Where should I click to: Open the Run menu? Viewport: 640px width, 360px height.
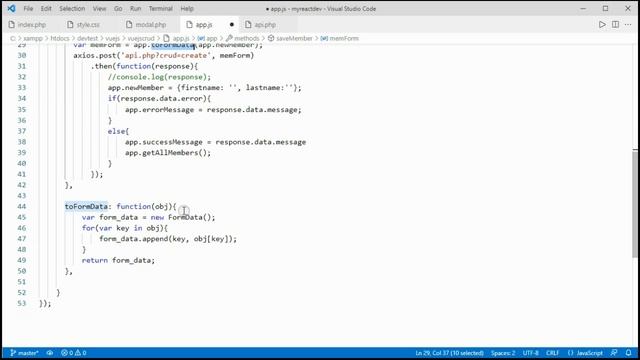[x=135, y=9]
